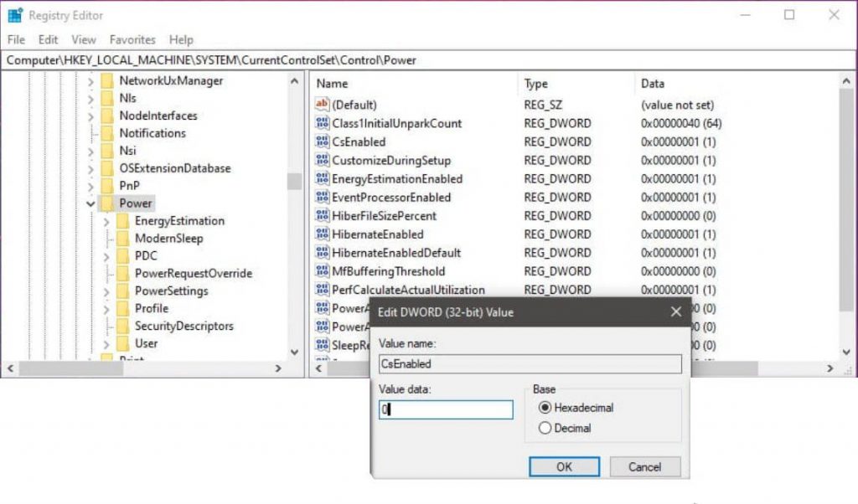This screenshot has height=504, width=858.
Task: Select the MfBufferingThreshold registry value
Action: (387, 271)
